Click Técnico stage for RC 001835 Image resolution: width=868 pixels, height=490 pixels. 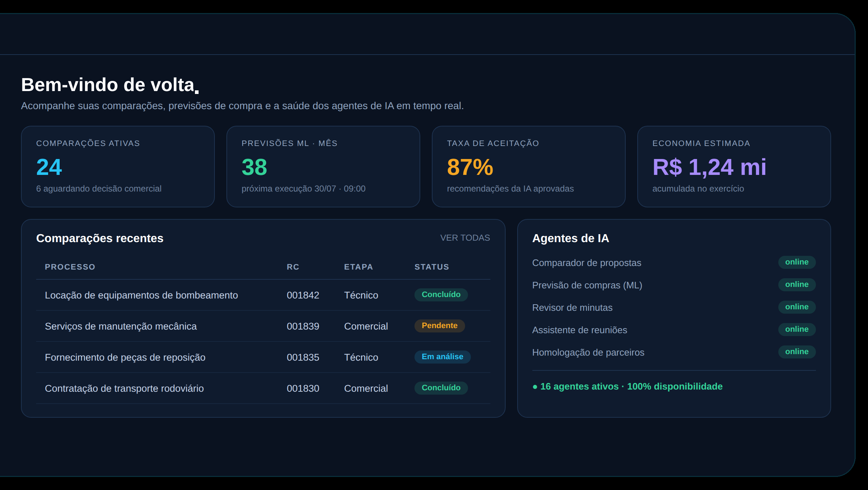(361, 357)
